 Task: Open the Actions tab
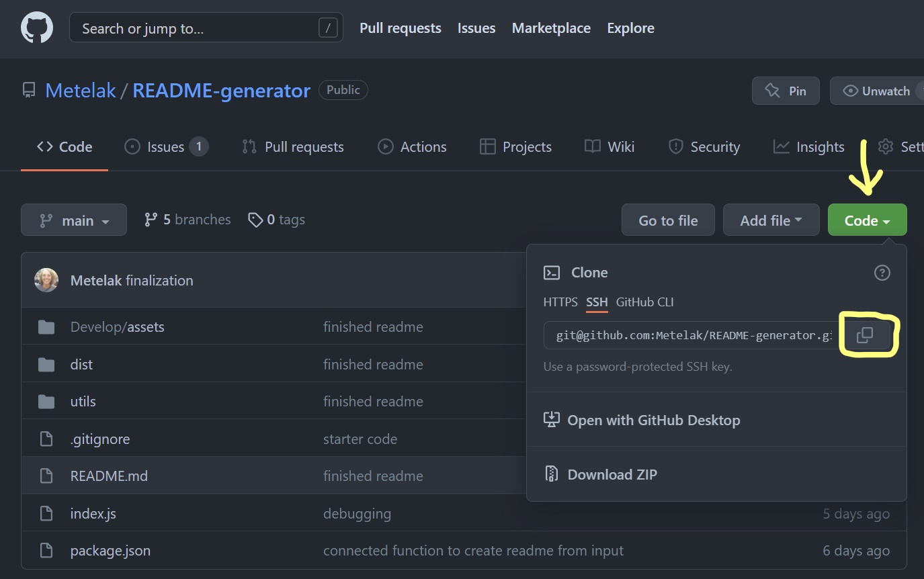pyautogui.click(x=412, y=146)
